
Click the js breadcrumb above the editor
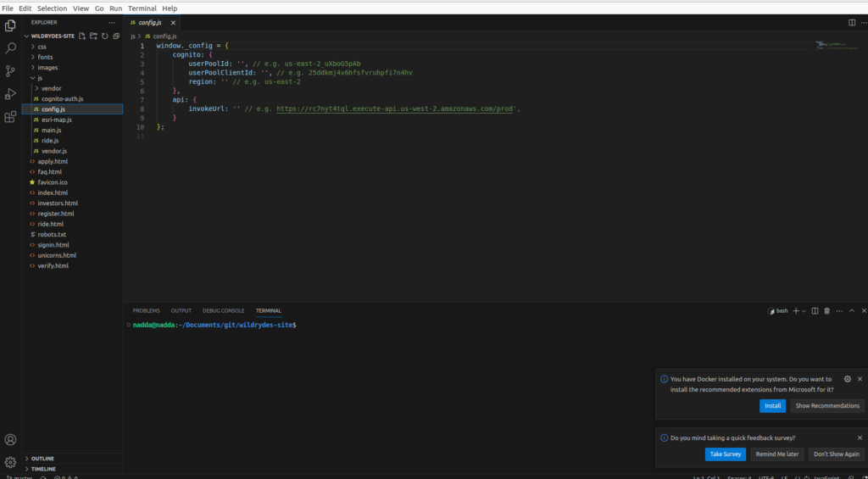[133, 36]
